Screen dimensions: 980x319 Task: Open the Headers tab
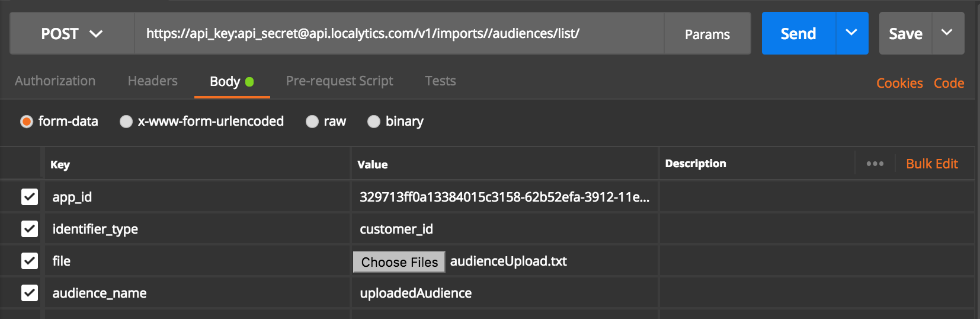point(153,81)
